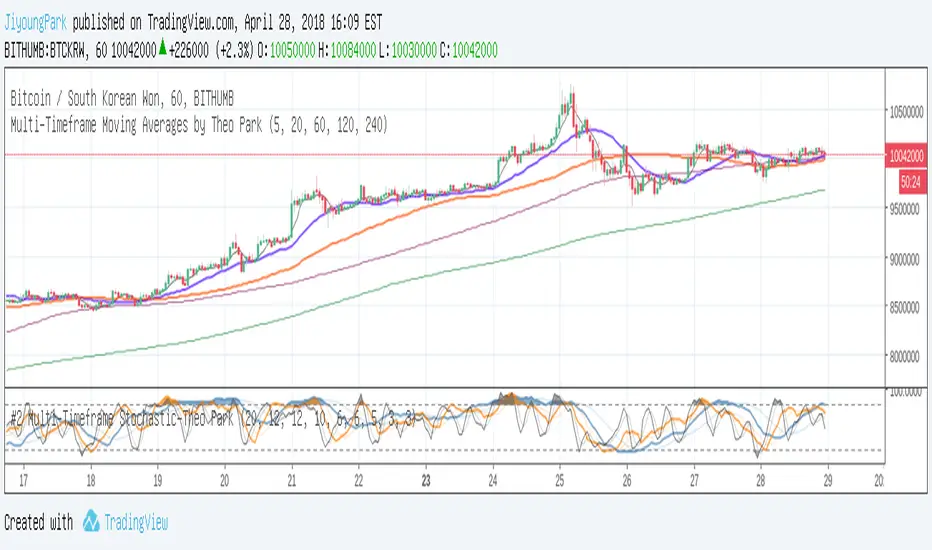This screenshot has height=550, width=932.
Task: Click date 29 on time axis
Action: point(828,480)
